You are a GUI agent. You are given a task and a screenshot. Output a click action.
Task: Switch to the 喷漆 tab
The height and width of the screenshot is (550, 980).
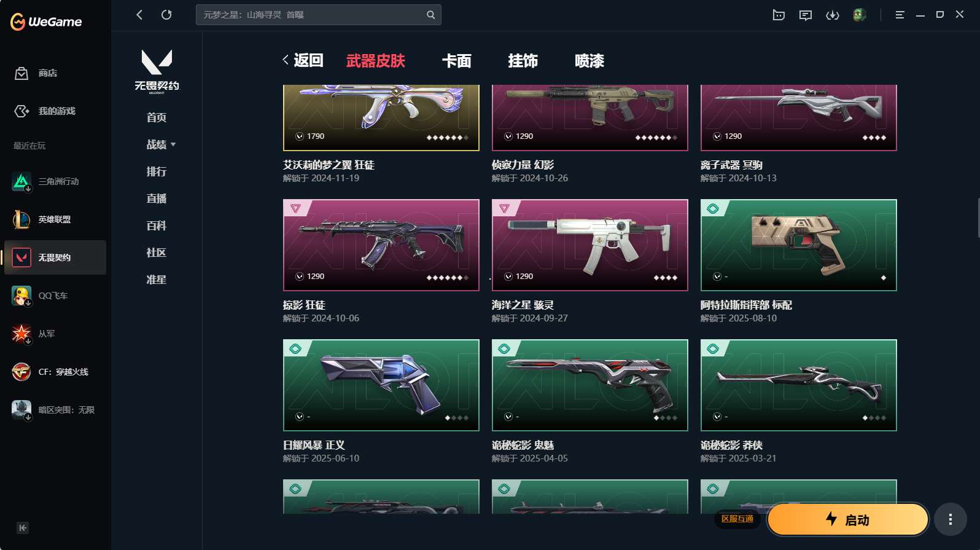[589, 61]
